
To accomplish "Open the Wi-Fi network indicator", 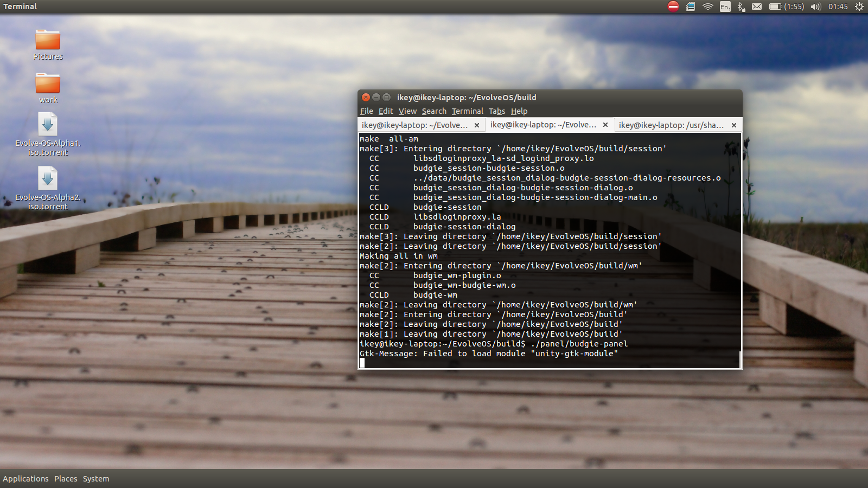I will (x=707, y=7).
